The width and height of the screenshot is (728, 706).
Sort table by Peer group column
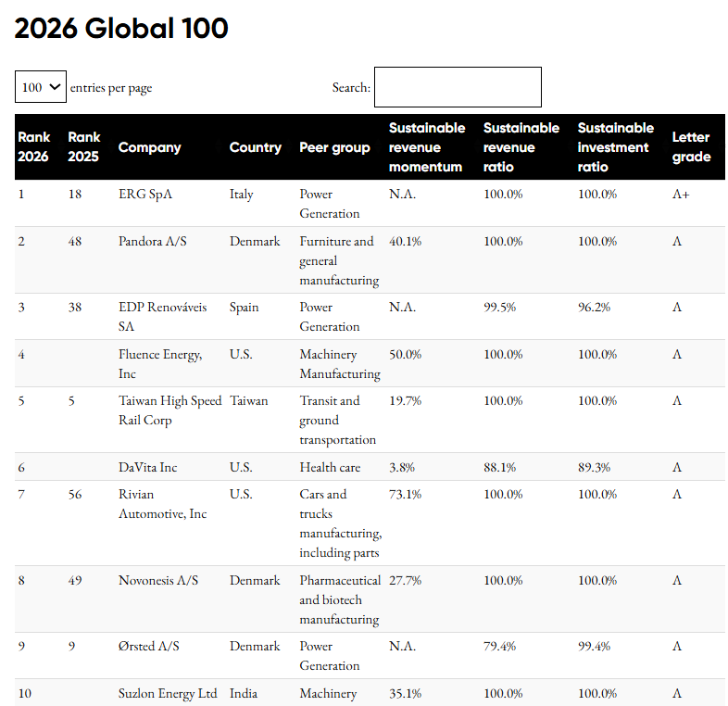(334, 147)
